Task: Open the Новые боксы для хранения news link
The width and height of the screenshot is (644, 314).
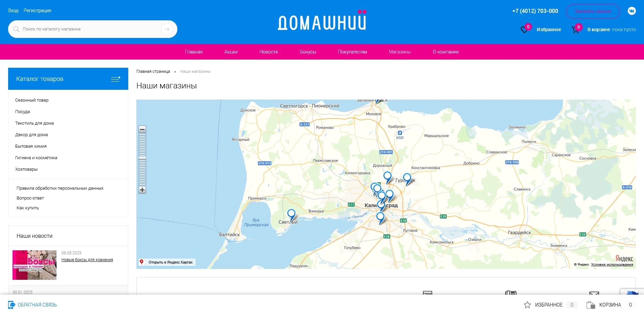Action: (87, 260)
